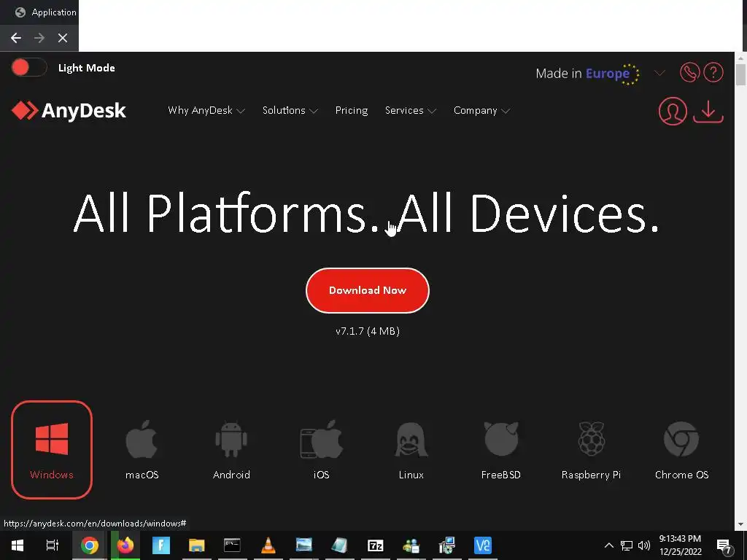Open the command prompt taskbar icon
The height and width of the screenshot is (560, 747).
pos(232,545)
